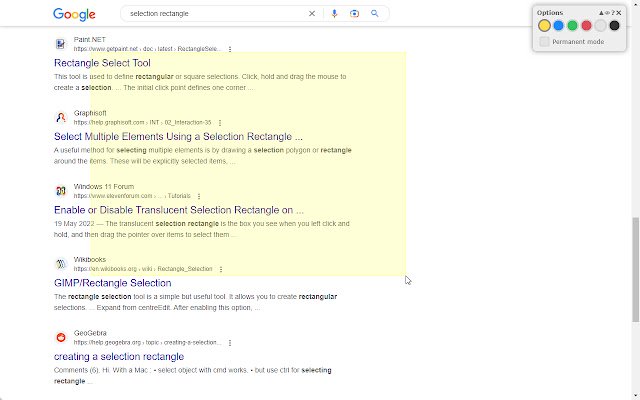Select the white highlight color
Screen dimensions: 640x400
tap(600, 25)
